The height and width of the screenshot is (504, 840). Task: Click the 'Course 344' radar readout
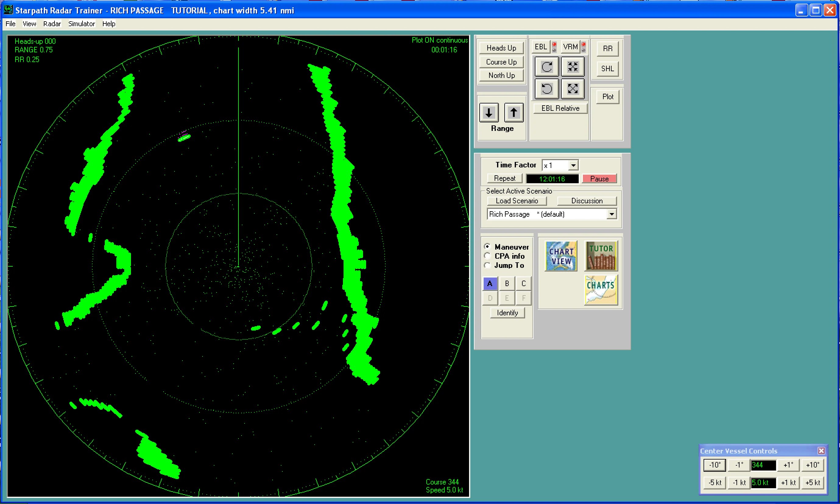tap(442, 482)
